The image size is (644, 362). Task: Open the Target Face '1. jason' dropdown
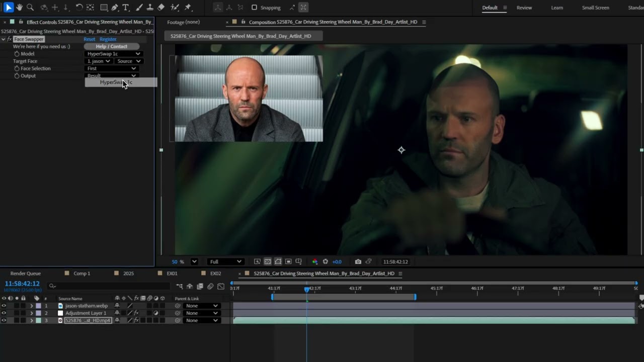coord(99,61)
